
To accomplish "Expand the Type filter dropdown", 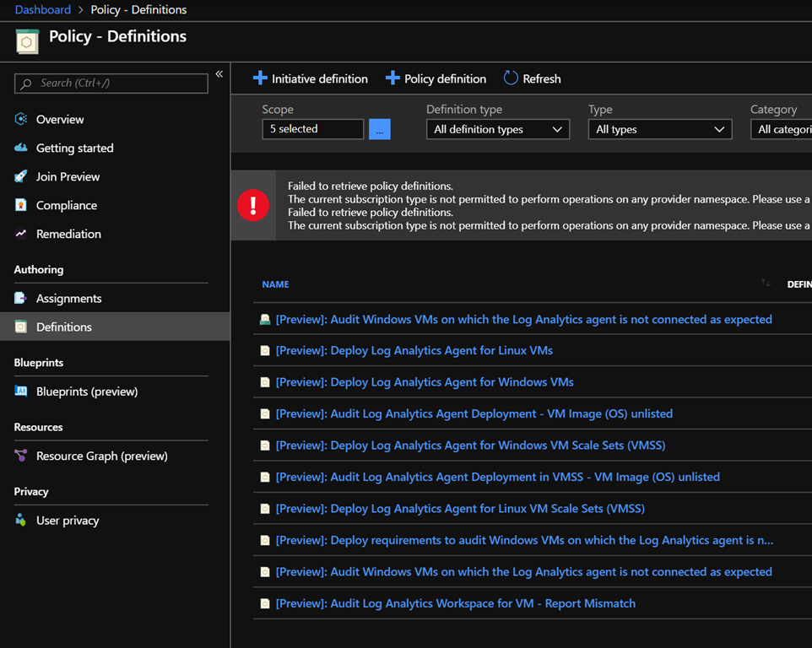I will pyautogui.click(x=659, y=129).
